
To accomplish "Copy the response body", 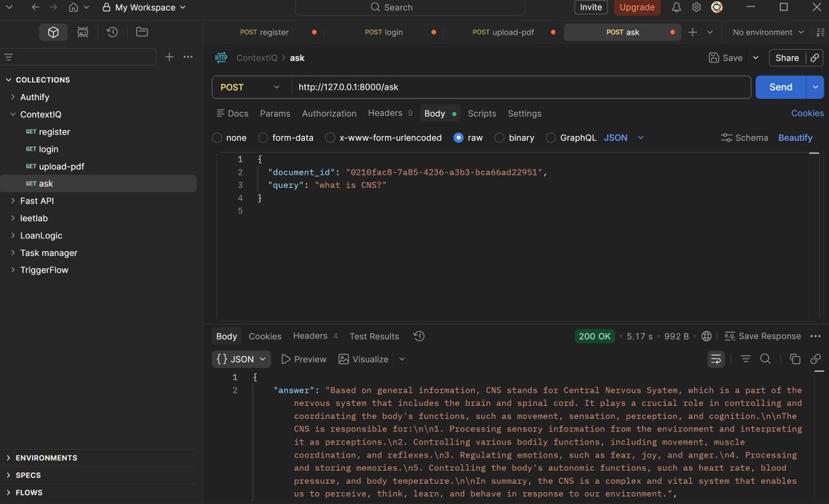I will (795, 359).
